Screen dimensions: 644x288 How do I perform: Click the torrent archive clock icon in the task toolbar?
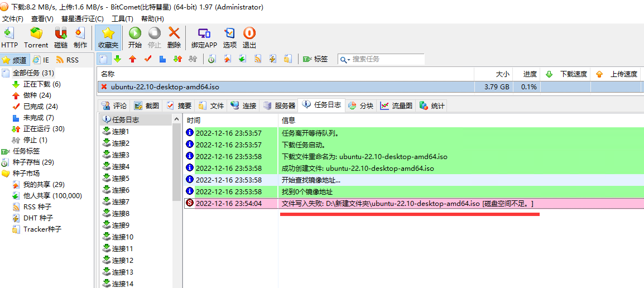(x=212, y=59)
